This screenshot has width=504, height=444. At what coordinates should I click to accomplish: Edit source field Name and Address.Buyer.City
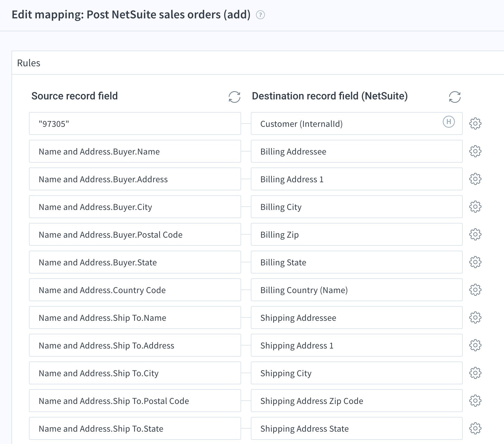[135, 207]
